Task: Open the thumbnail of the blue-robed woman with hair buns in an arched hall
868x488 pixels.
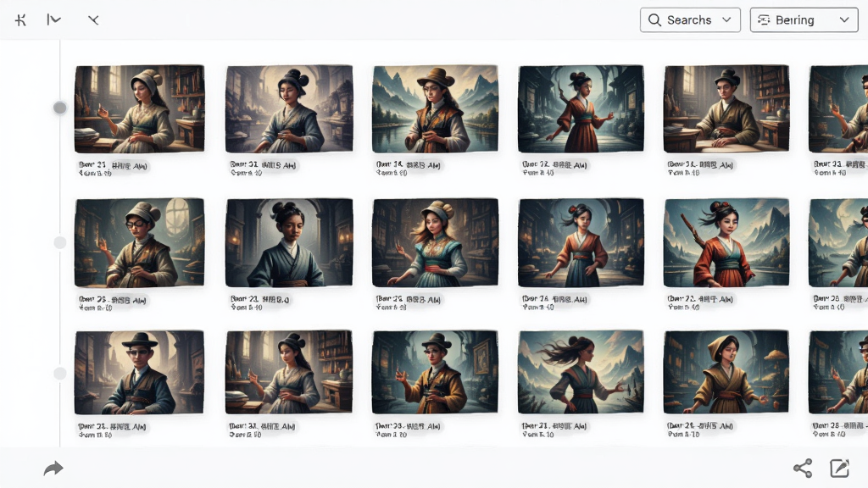Action: pyautogui.click(x=289, y=108)
